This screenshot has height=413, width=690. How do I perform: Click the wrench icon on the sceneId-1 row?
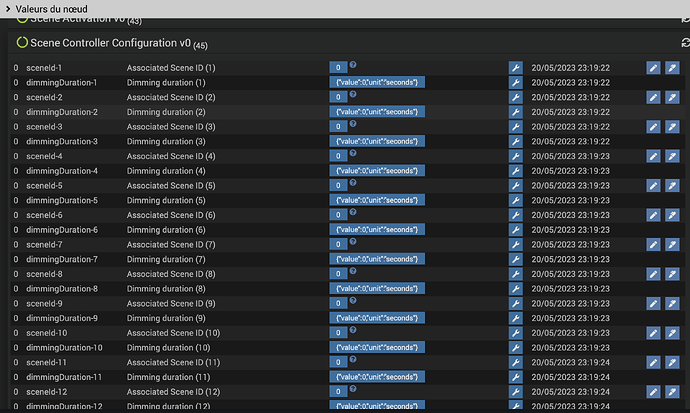(515, 68)
